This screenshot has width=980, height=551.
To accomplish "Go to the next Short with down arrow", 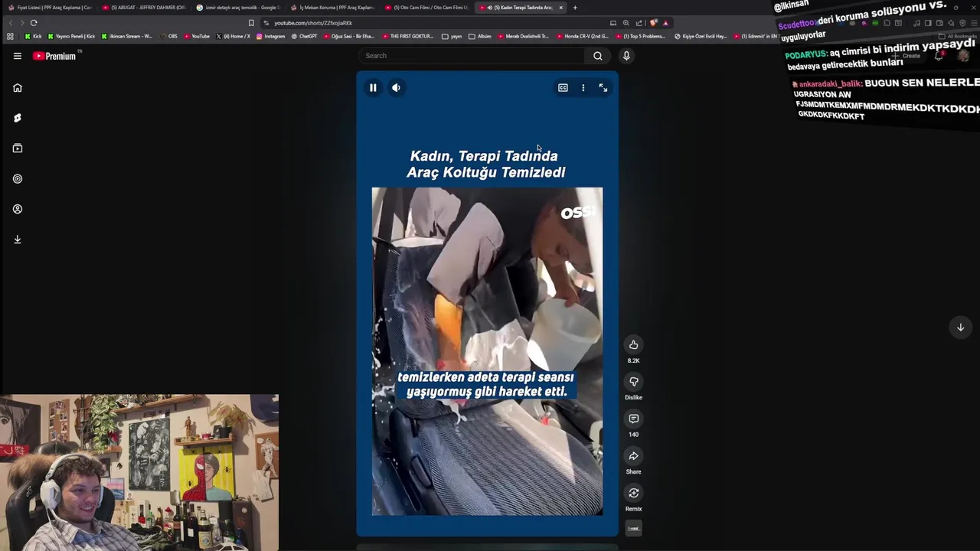I will [960, 328].
